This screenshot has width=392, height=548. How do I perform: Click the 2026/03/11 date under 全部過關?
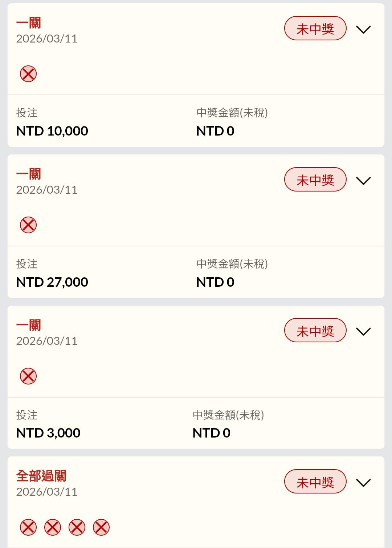point(47,492)
